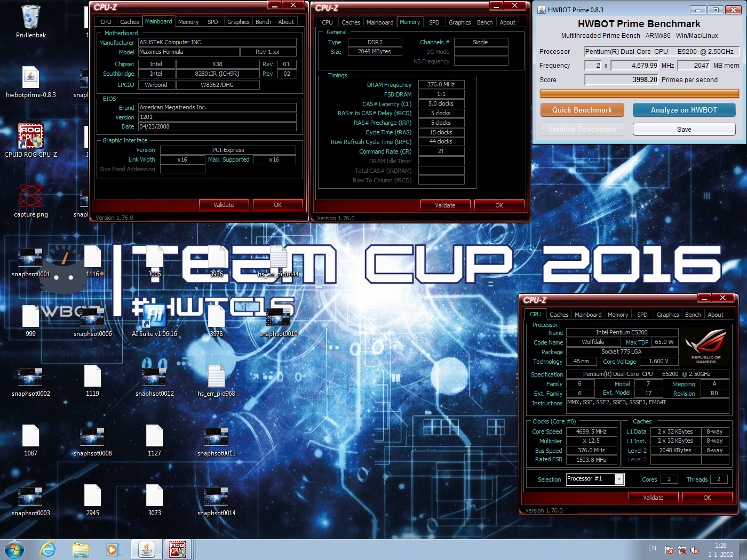Open Windows Media Player taskbar icon
747x560 pixels.
(x=112, y=549)
